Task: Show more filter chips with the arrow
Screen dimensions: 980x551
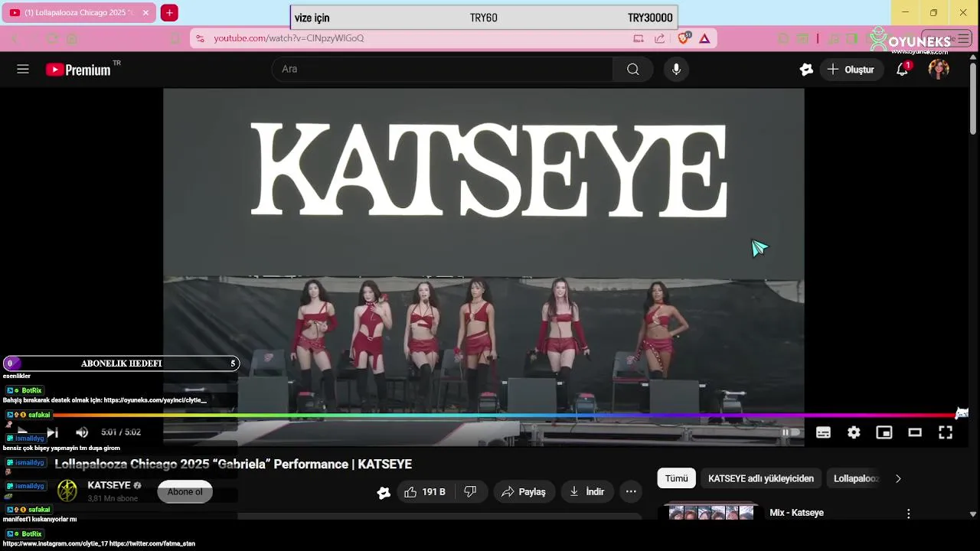Action: [x=898, y=478]
